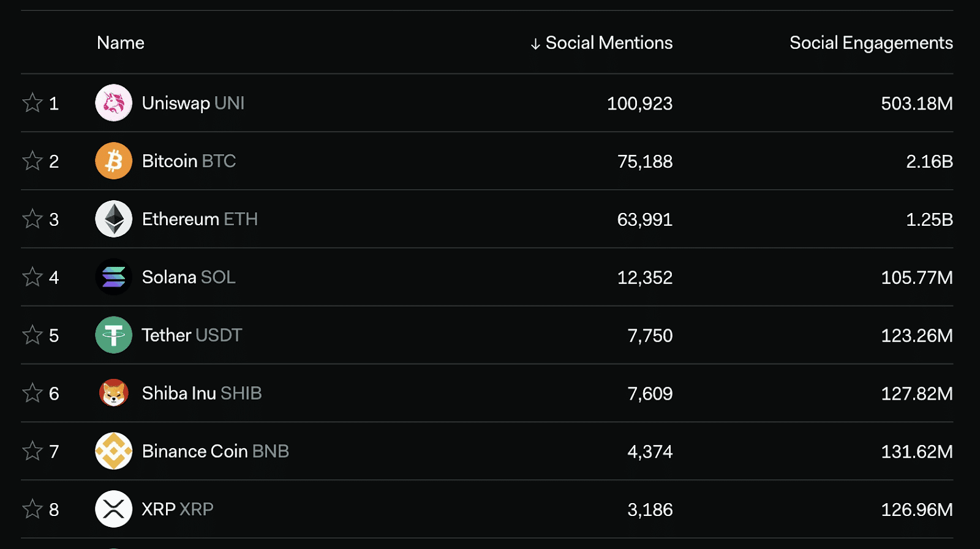Favorite XRP using its star icon

coord(32,509)
